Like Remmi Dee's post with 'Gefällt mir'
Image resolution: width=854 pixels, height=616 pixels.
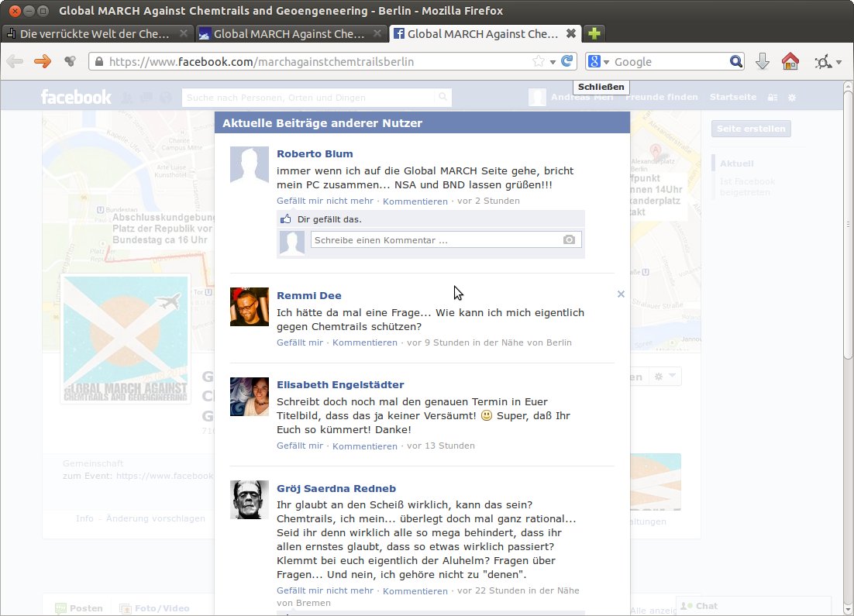300,342
